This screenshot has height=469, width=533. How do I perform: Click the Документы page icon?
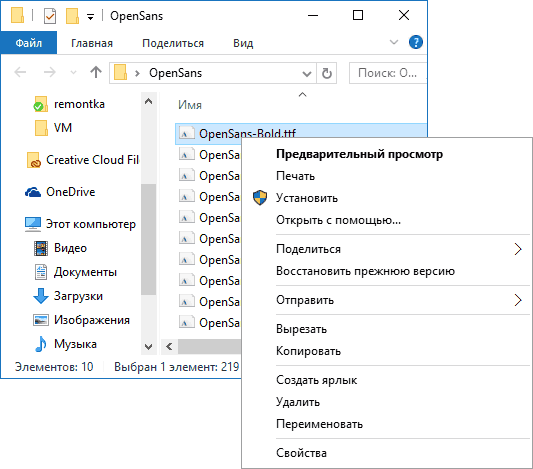pos(41,272)
